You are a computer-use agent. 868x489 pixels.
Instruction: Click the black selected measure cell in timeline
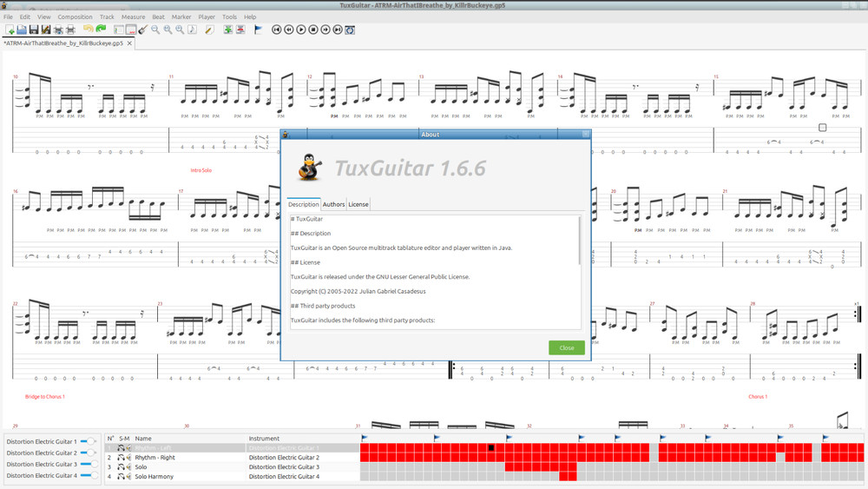click(x=491, y=448)
